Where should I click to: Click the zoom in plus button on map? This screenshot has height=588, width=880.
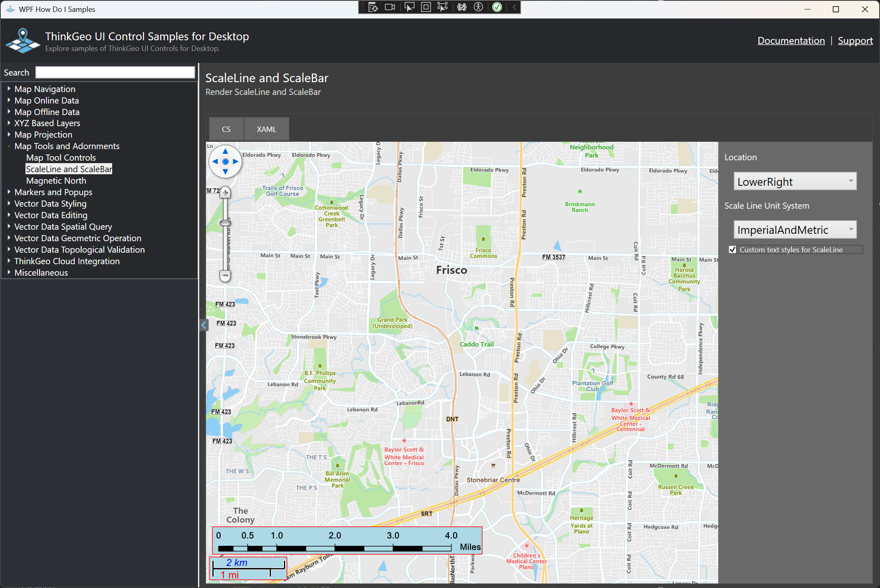pyautogui.click(x=225, y=192)
